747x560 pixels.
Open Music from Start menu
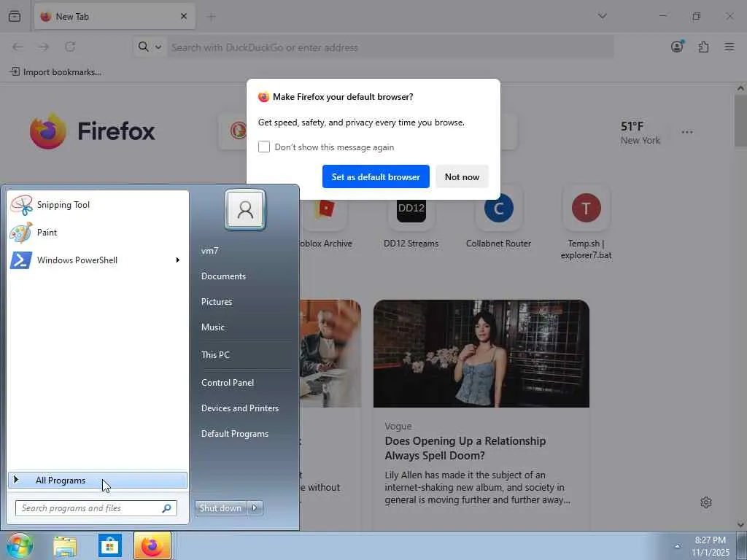click(x=213, y=327)
